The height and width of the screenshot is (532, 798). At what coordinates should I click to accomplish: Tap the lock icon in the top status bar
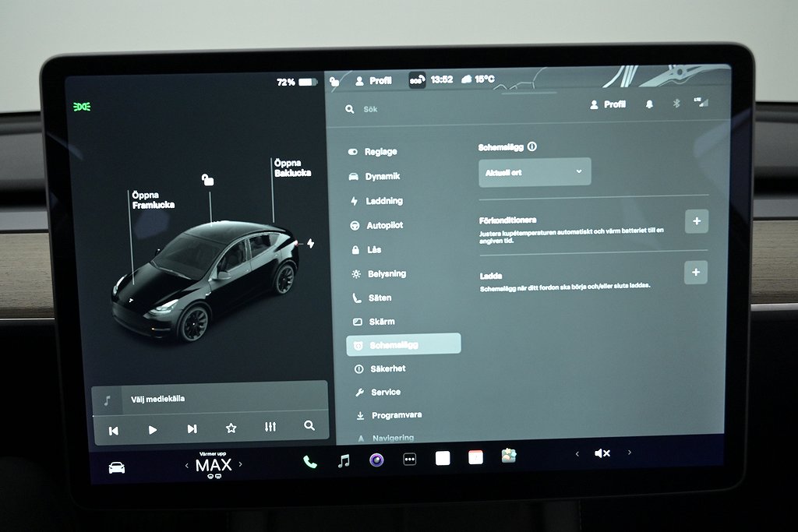point(334,81)
